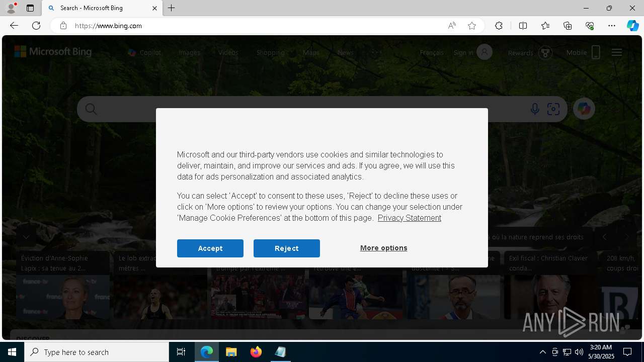Go back using the browser back arrow
The height and width of the screenshot is (362, 644).
coord(14,26)
